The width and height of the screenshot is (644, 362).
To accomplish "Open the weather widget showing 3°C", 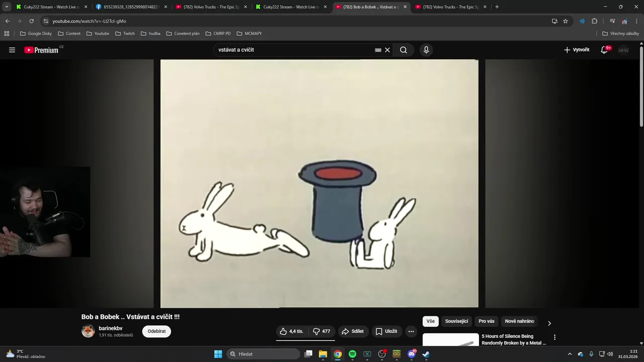I will 25,354.
